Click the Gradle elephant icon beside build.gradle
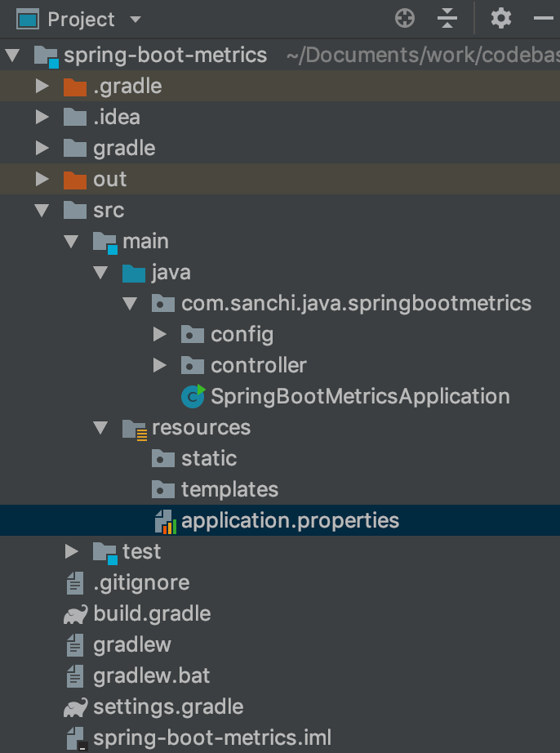 coord(76,613)
